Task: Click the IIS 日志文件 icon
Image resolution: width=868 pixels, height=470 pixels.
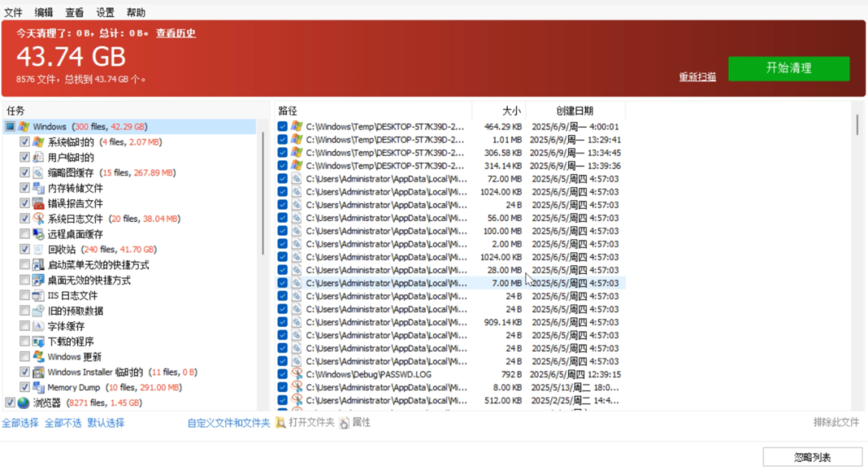Action: tap(39, 296)
